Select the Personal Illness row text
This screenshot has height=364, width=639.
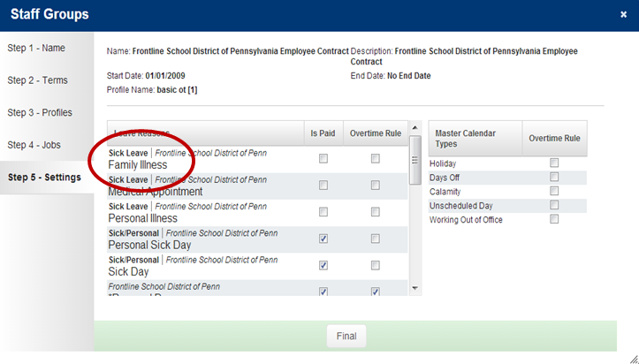point(142,218)
